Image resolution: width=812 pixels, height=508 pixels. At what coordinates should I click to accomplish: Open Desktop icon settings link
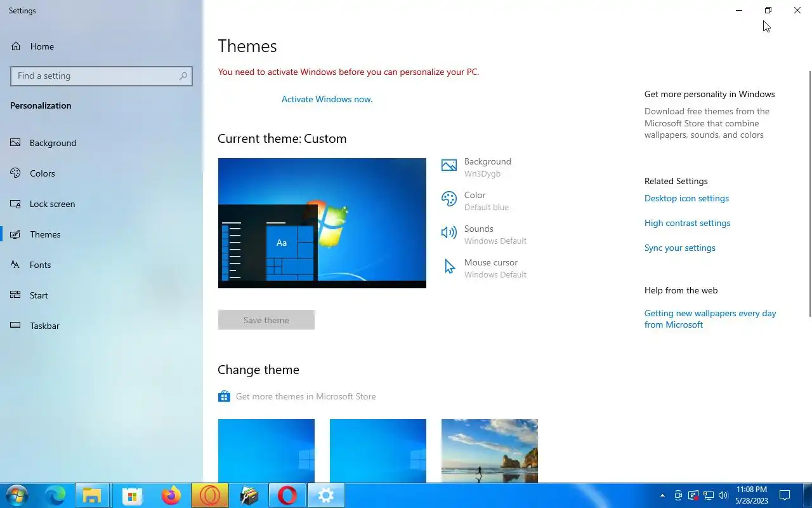(686, 198)
